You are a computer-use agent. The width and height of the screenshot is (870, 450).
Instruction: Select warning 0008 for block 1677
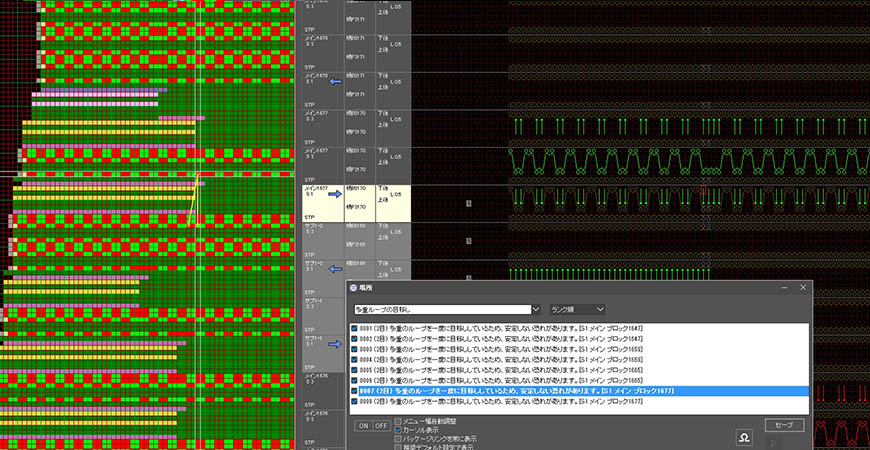(x=500, y=399)
